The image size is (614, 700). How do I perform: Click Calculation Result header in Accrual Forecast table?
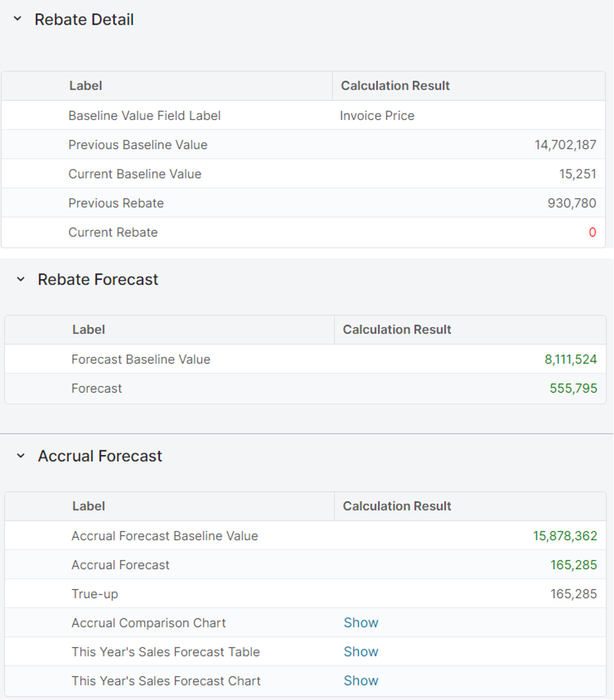point(397,506)
